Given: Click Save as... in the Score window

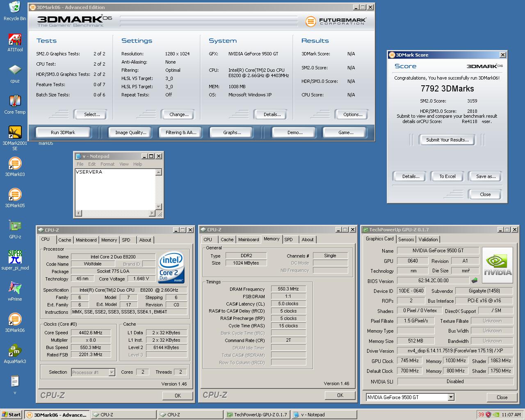Looking at the screenshot, I should pos(486,176).
